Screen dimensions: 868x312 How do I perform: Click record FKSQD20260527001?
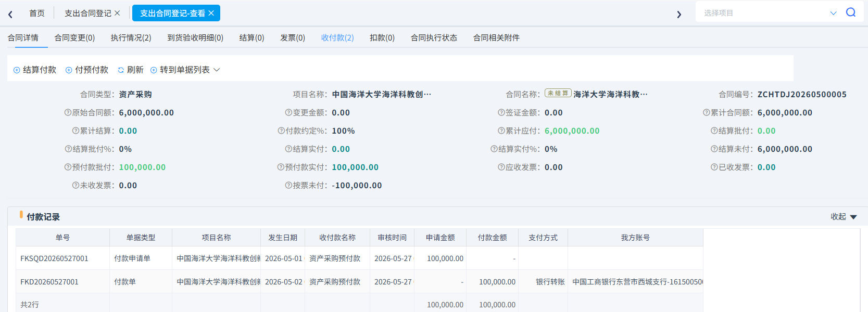tap(54, 258)
